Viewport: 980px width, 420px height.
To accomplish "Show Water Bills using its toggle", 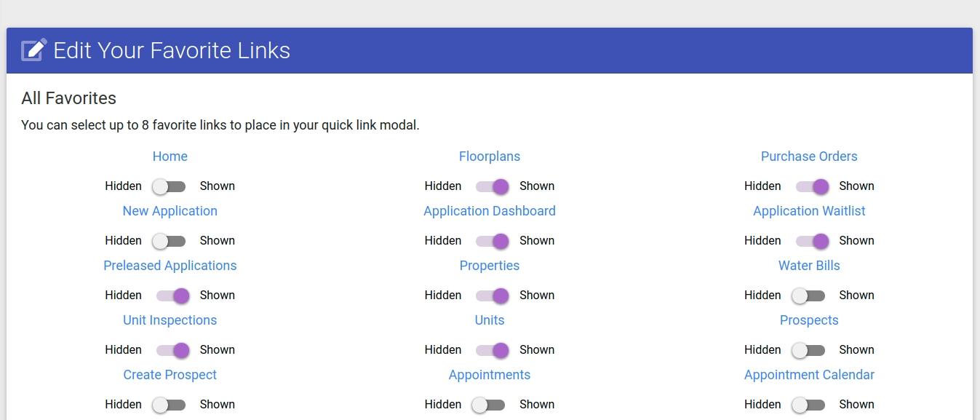I will (808, 296).
